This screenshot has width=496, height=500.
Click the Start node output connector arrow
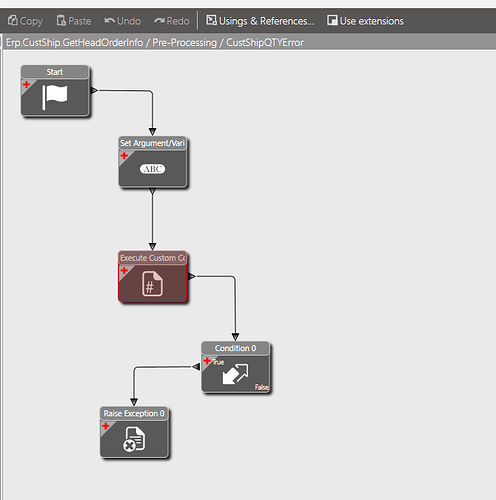click(x=94, y=90)
